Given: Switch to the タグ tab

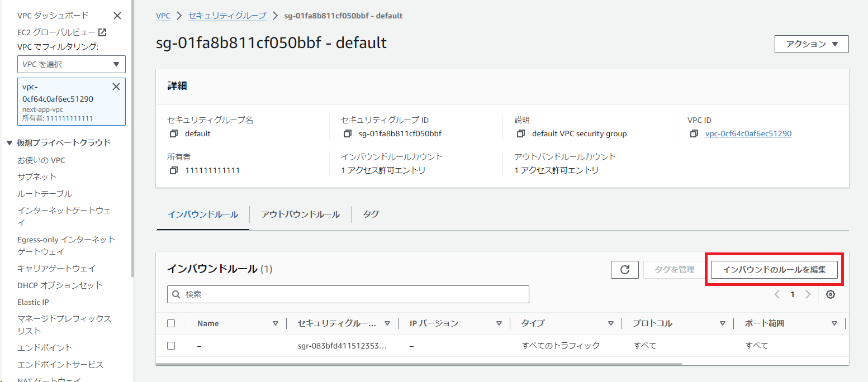Looking at the screenshot, I should point(371,214).
